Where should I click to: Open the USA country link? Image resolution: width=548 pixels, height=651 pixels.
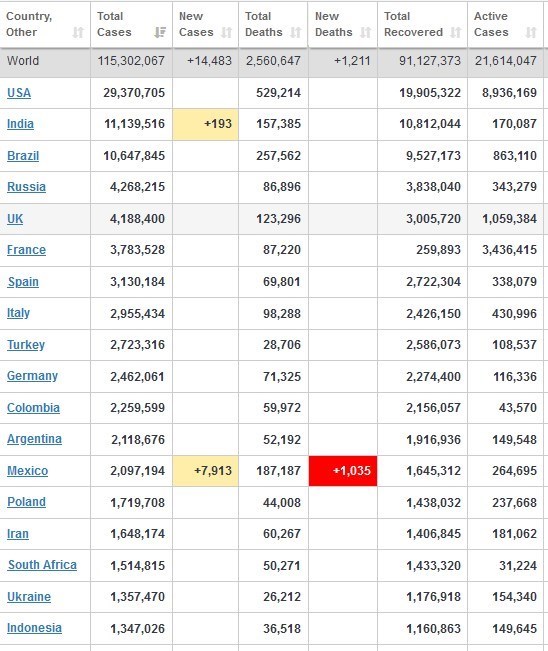[x=19, y=93]
